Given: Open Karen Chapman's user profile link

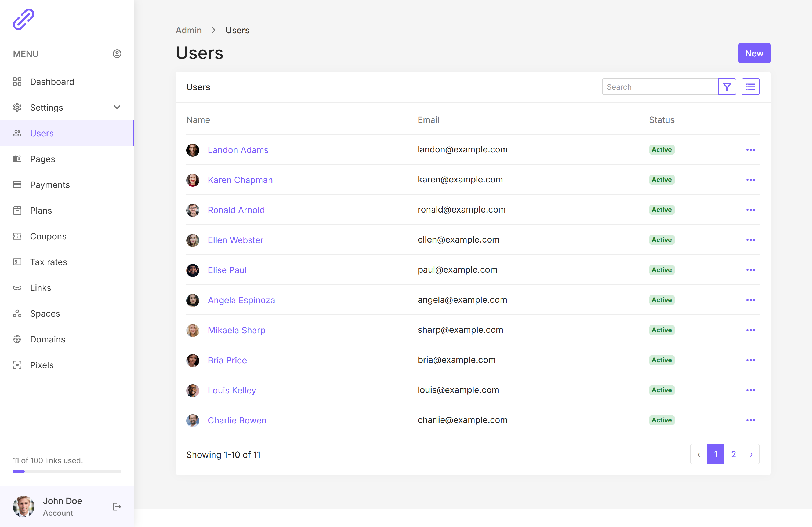Looking at the screenshot, I should point(240,180).
